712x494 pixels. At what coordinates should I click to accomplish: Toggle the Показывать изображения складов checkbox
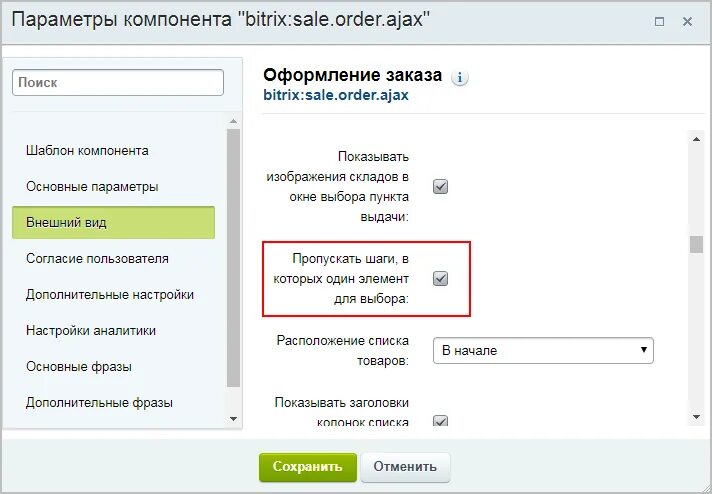pos(440,186)
